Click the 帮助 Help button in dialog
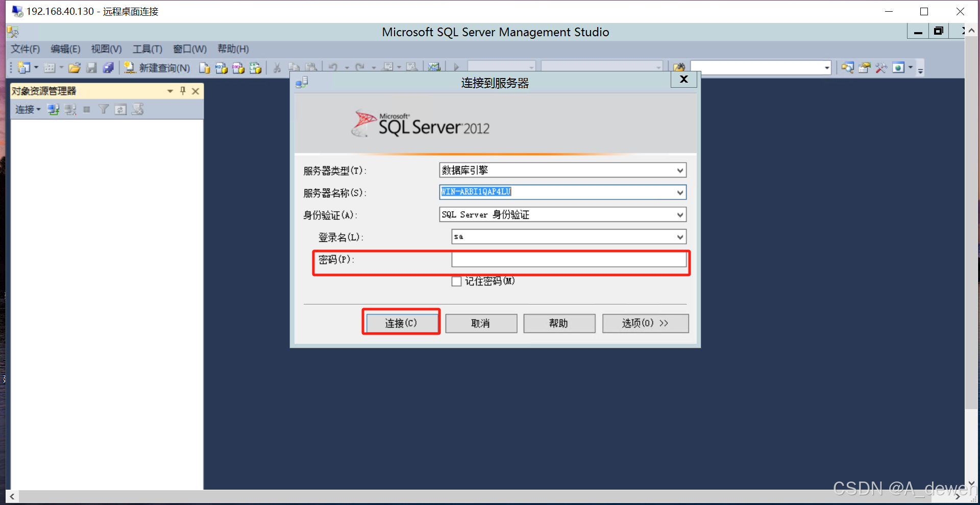 coord(559,323)
